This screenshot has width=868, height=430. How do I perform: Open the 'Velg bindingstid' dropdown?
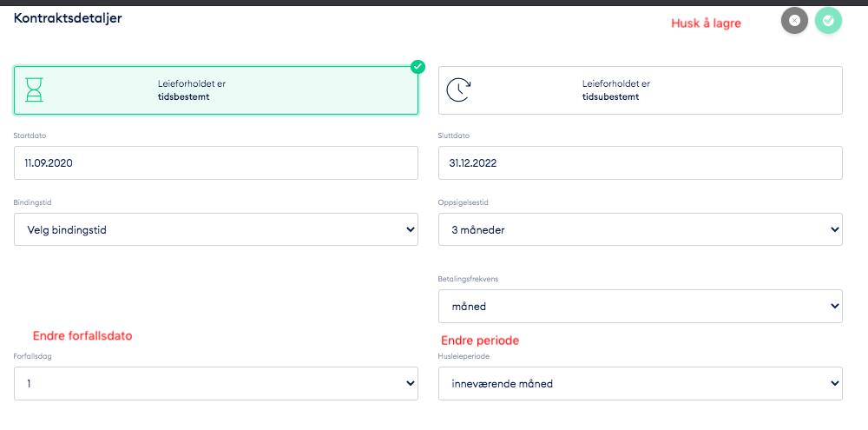(x=215, y=229)
